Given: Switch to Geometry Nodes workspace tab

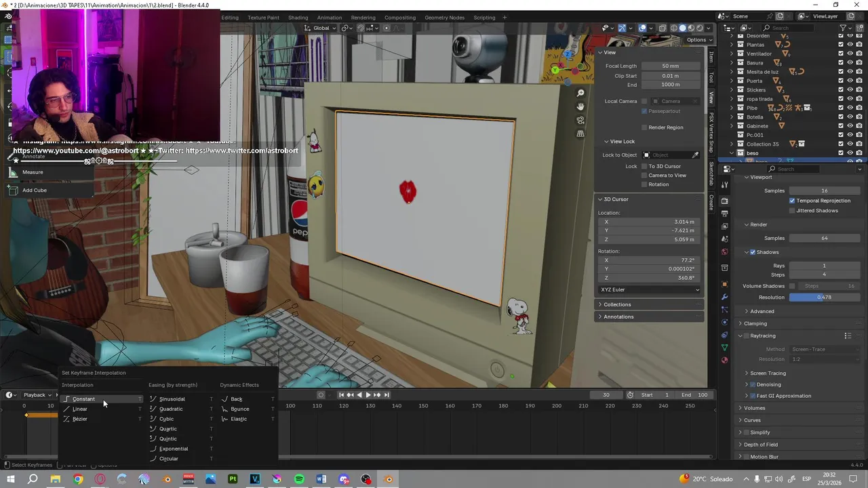Looking at the screenshot, I should pos(444,18).
